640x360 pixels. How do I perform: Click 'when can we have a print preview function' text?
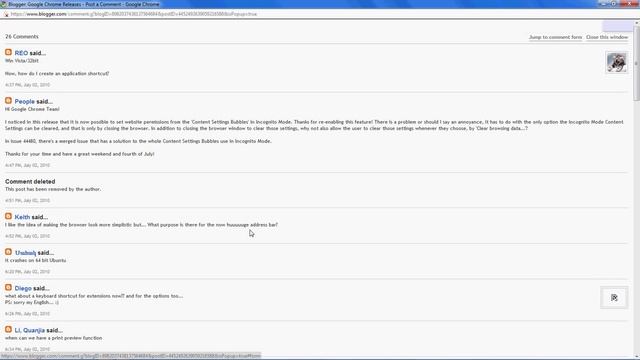point(53,338)
